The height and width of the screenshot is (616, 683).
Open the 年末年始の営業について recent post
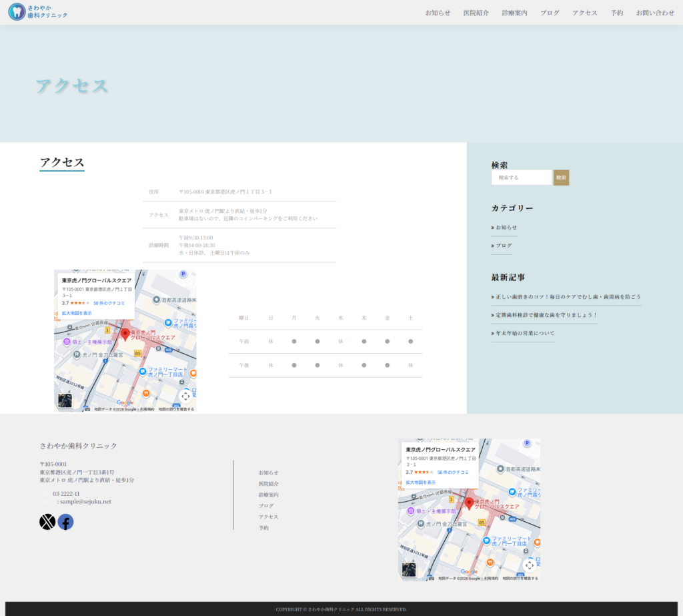525,333
